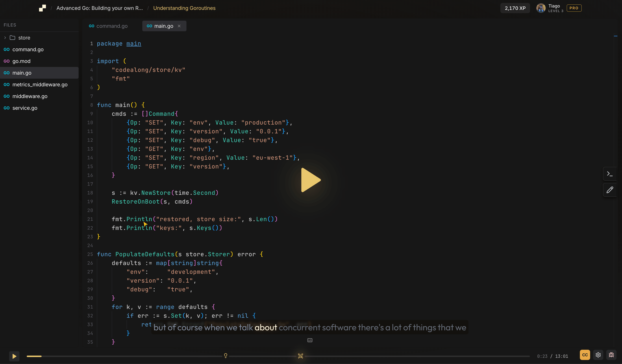Click the store folder icon

[x=12, y=38]
